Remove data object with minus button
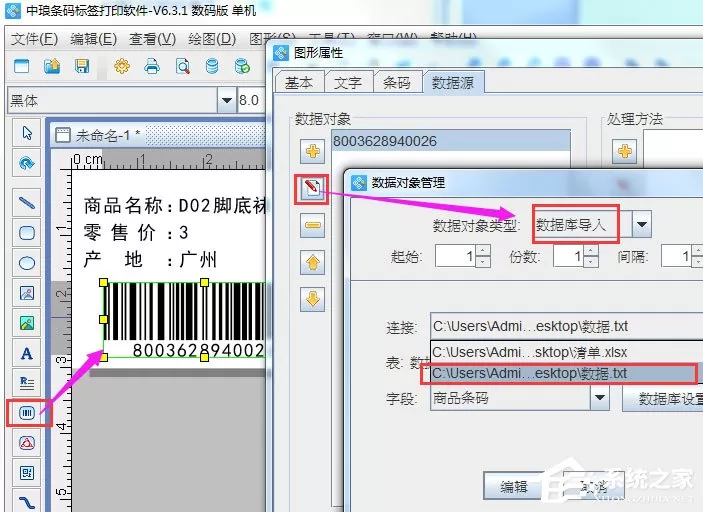The height and width of the screenshot is (512, 703). click(312, 225)
